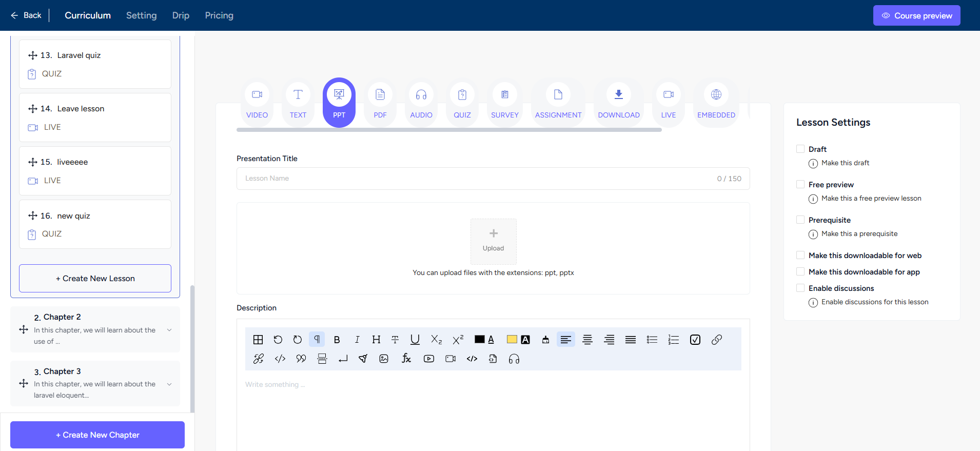Open the Setting tab in the top bar
The width and height of the screenshot is (980, 451).
(142, 15)
